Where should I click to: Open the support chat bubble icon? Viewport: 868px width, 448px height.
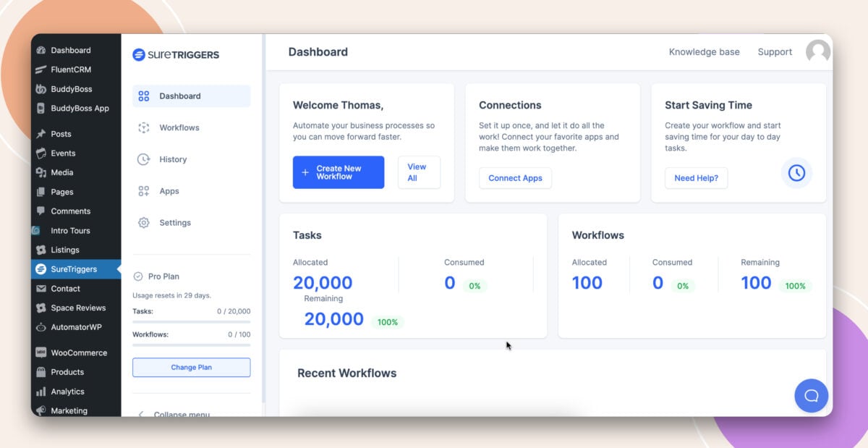(811, 395)
